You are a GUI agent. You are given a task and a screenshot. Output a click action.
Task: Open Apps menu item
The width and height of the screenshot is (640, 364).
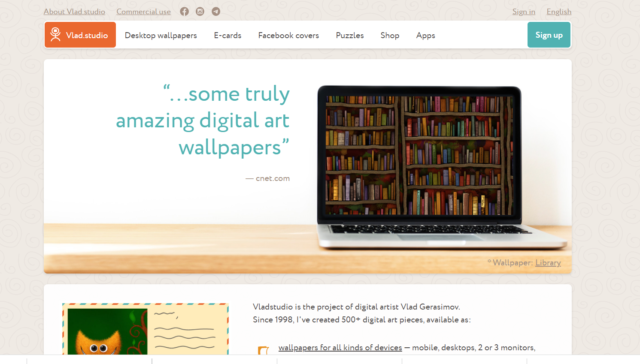425,35
